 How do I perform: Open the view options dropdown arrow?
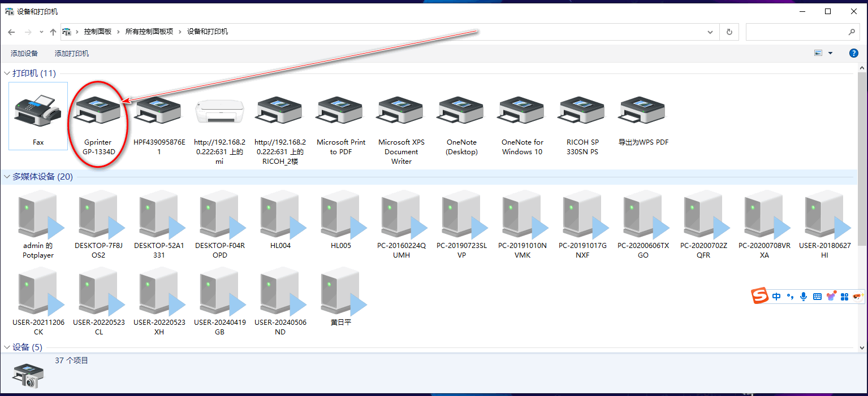830,53
